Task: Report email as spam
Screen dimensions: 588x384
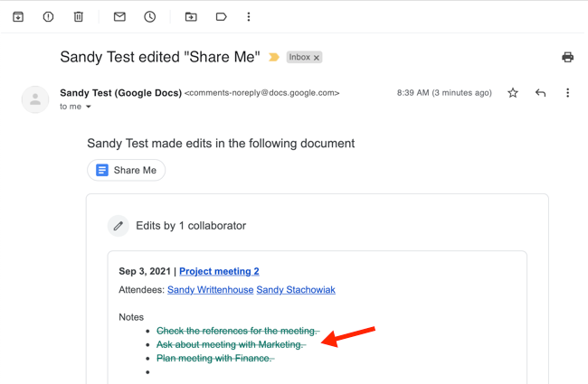Action: pos(48,17)
